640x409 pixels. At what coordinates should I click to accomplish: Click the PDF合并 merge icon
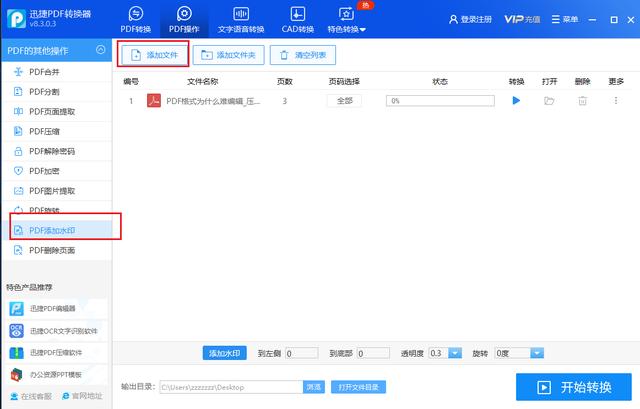click(18, 72)
